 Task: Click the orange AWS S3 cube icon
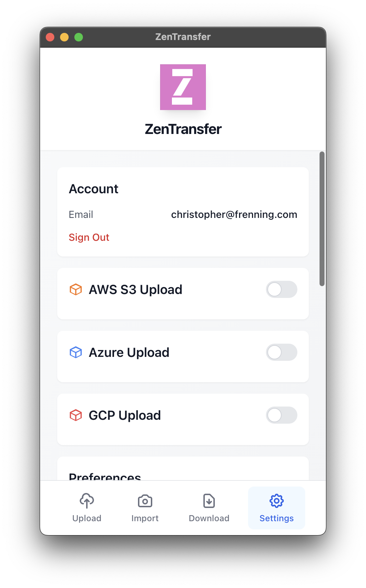(76, 289)
